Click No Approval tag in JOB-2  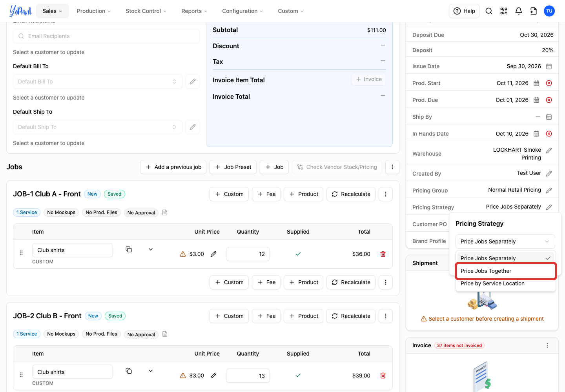[x=141, y=334]
